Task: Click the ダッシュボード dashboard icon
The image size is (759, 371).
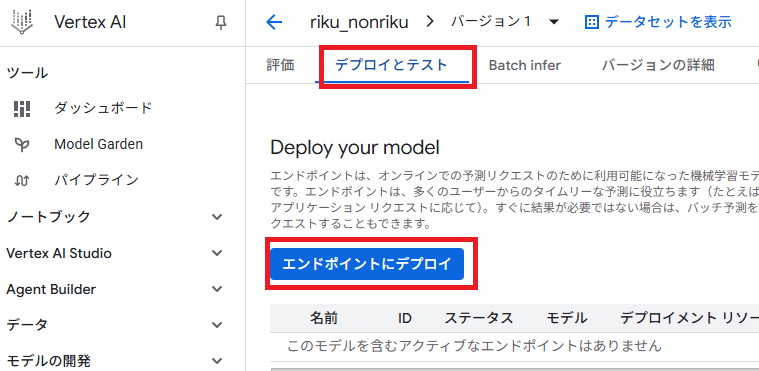Action: [22, 108]
